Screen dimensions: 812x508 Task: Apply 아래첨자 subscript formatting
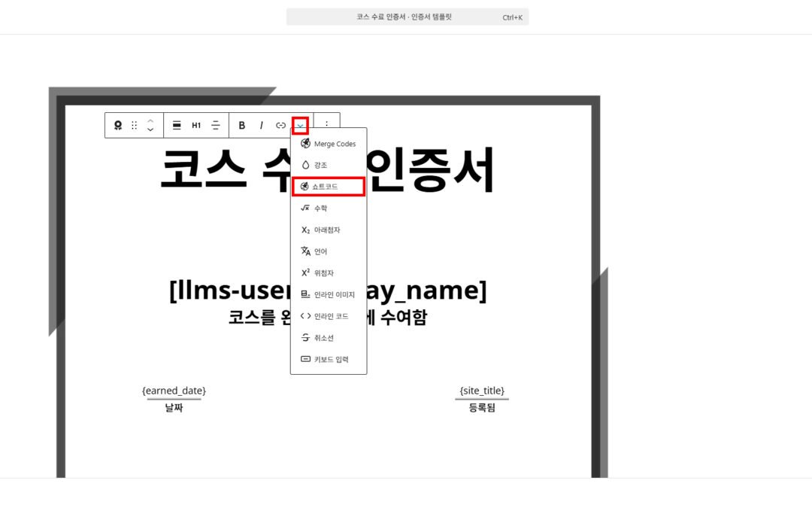(329, 230)
